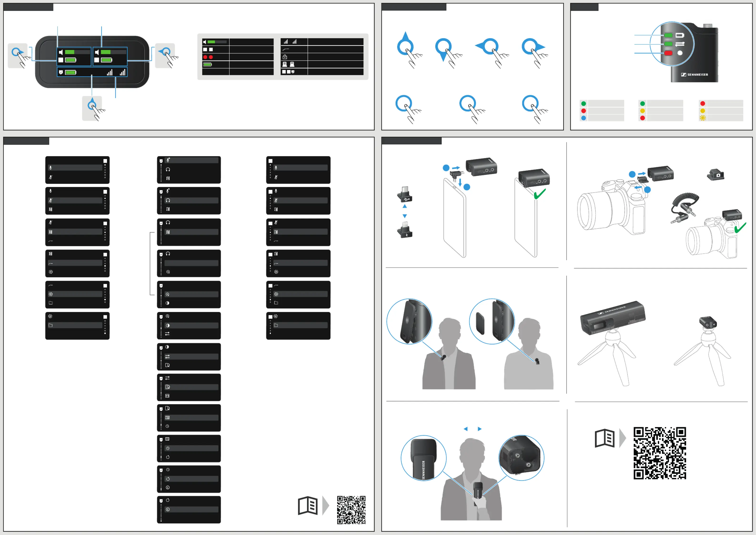Click the shield battery icon on receiver display

pos(68,72)
